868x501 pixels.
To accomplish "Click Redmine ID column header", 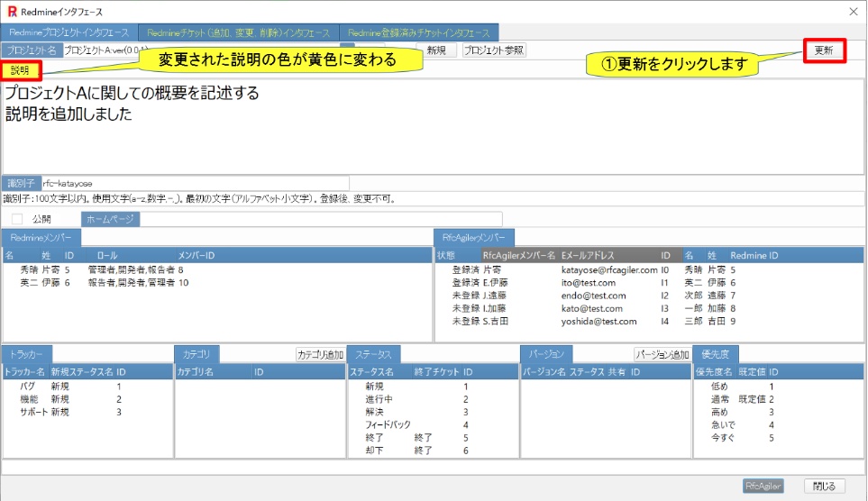I will 754,255.
